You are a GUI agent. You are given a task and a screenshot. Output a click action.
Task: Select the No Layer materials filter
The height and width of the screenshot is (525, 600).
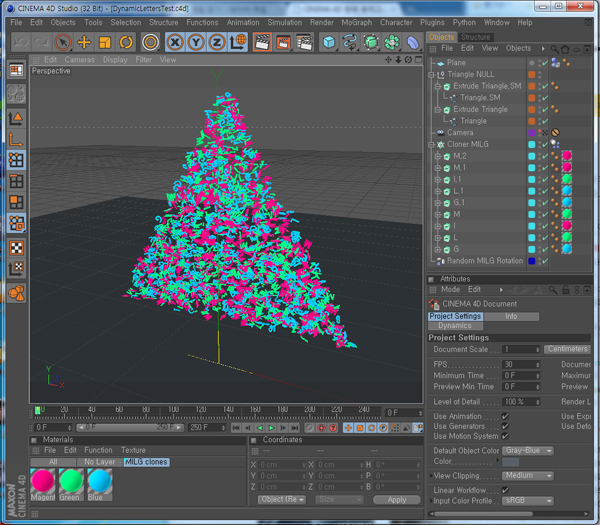tap(99, 462)
